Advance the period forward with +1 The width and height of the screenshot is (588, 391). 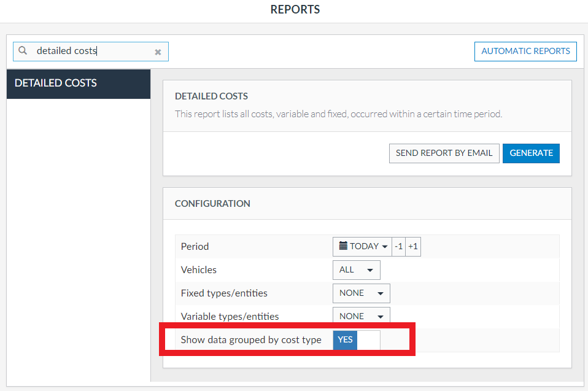[x=413, y=247]
